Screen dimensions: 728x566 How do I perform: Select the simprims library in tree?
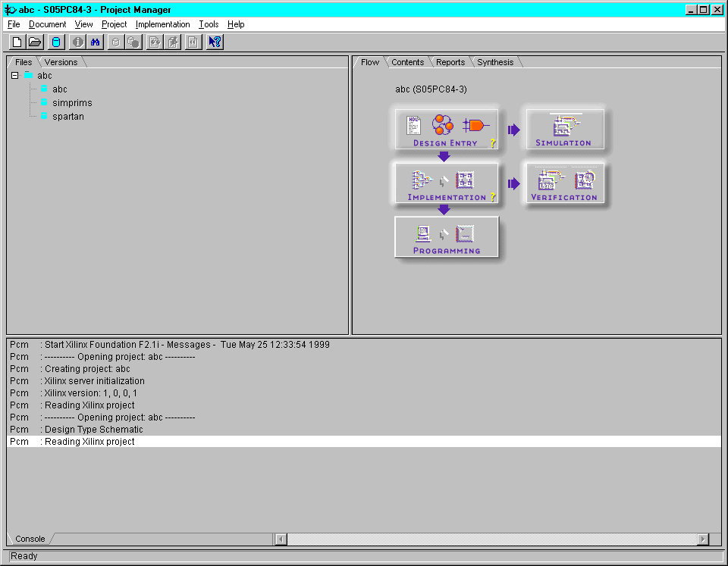[72, 103]
